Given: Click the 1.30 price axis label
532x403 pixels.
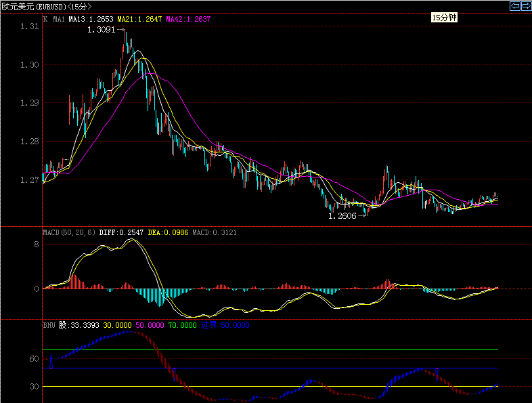Looking at the screenshot, I should click(29, 65).
